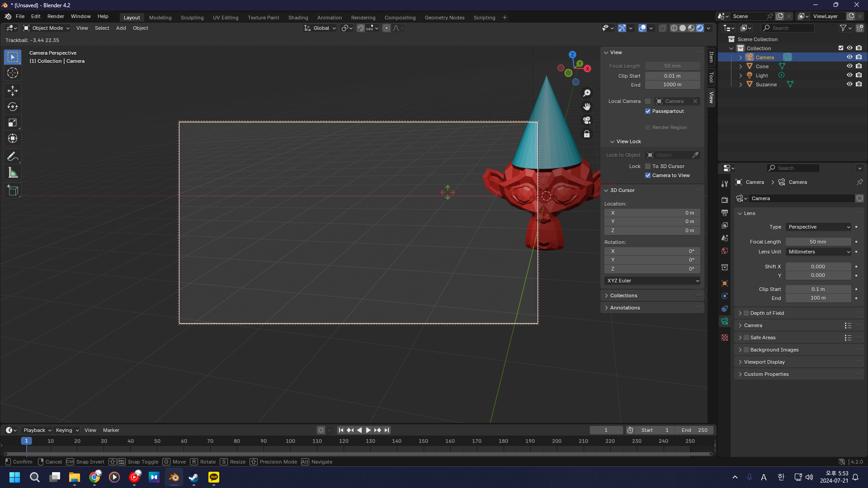This screenshot has height=488, width=868.
Task: Jump to the last frame
Action: [x=387, y=430]
